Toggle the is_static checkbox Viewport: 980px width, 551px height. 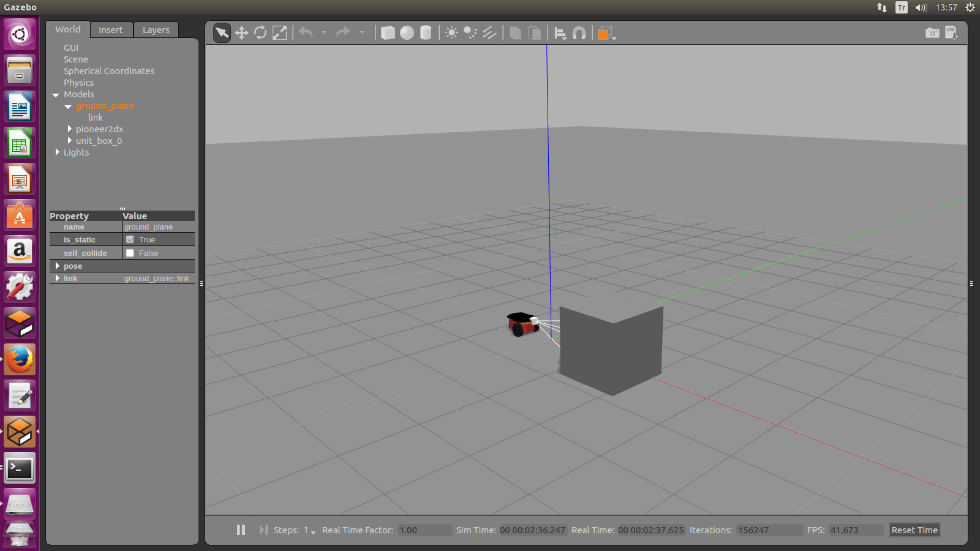[130, 240]
